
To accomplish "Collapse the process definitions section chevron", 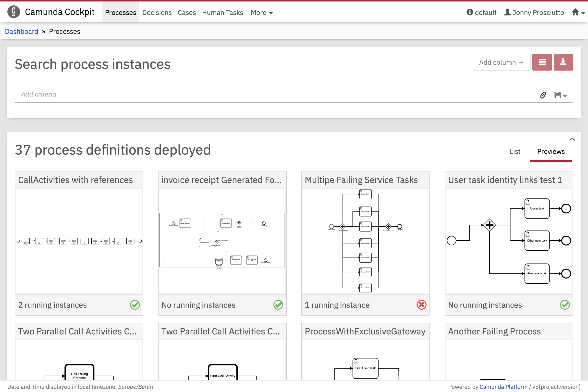I will point(572,139).
